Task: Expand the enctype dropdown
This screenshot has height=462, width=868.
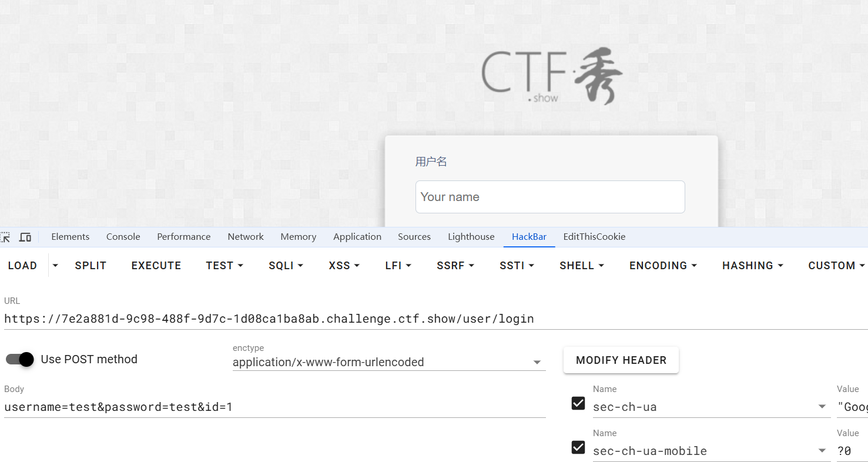Action: point(537,363)
